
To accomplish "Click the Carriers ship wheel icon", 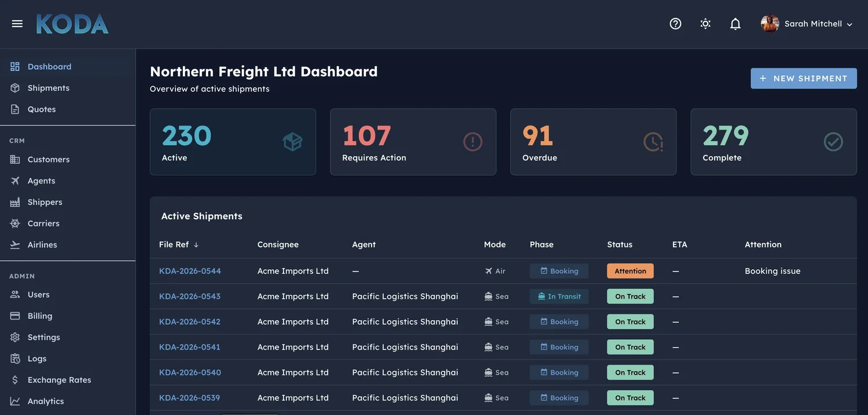I will coord(15,223).
